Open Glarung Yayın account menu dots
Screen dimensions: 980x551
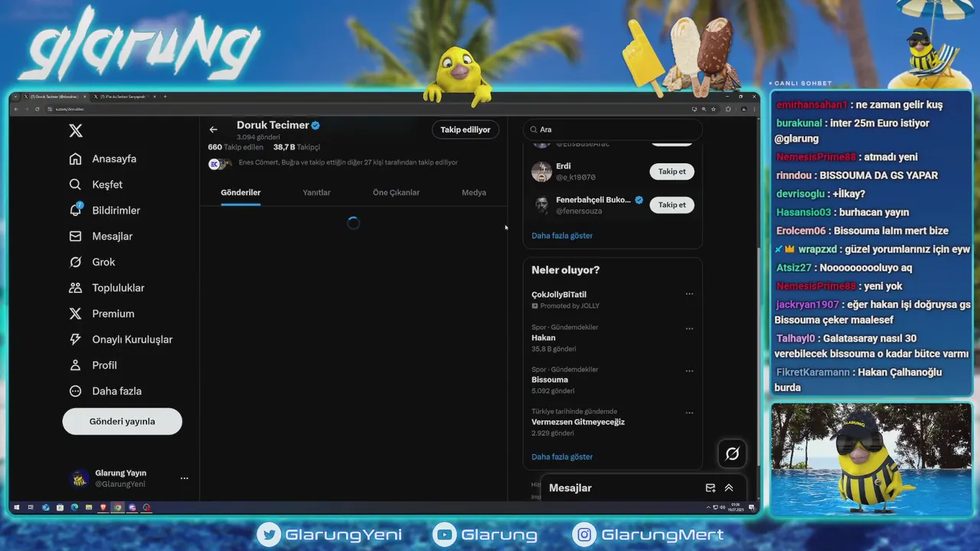pos(184,478)
